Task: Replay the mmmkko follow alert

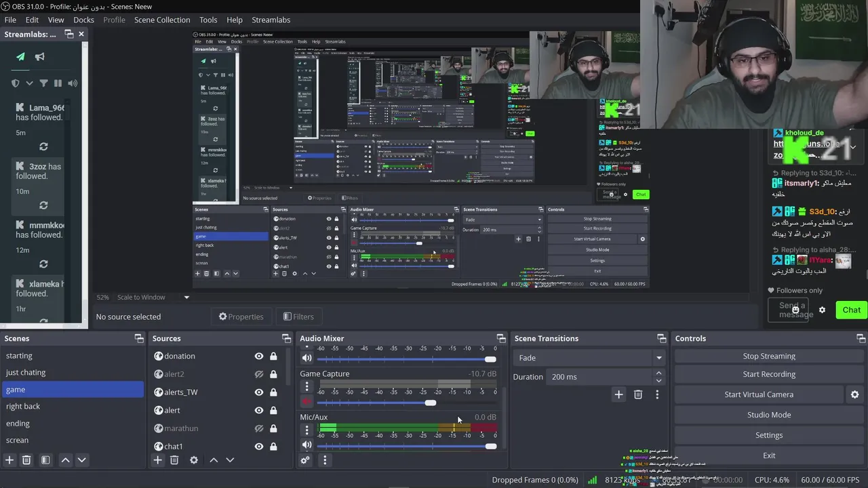Action: pos(43,264)
